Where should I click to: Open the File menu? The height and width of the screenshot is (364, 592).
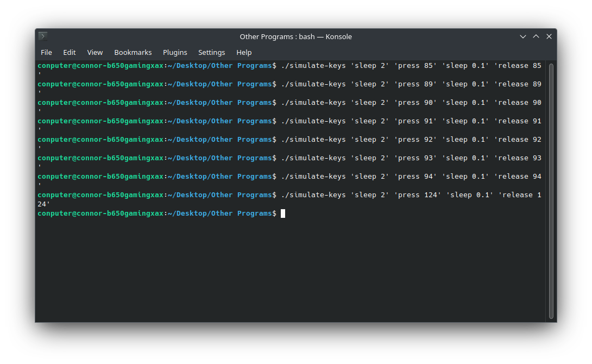(46, 53)
